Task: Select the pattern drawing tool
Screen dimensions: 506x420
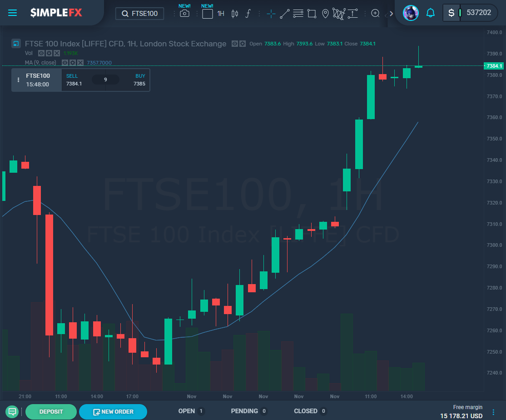Action: click(x=339, y=14)
